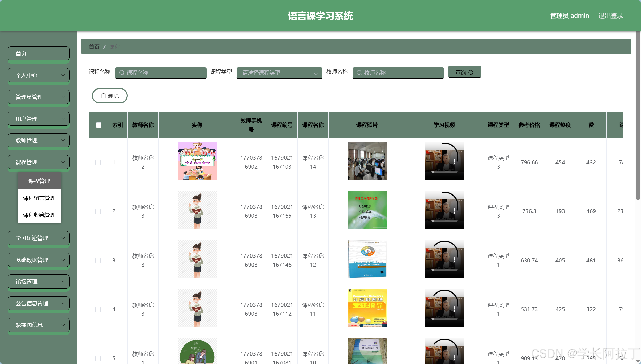Click the play area of row 3 learning video

pyautogui.click(x=444, y=259)
